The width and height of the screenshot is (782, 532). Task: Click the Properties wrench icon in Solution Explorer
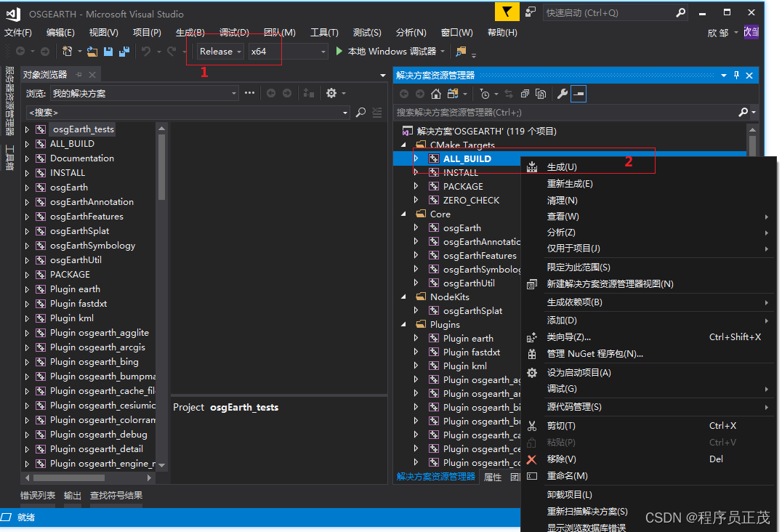point(562,94)
